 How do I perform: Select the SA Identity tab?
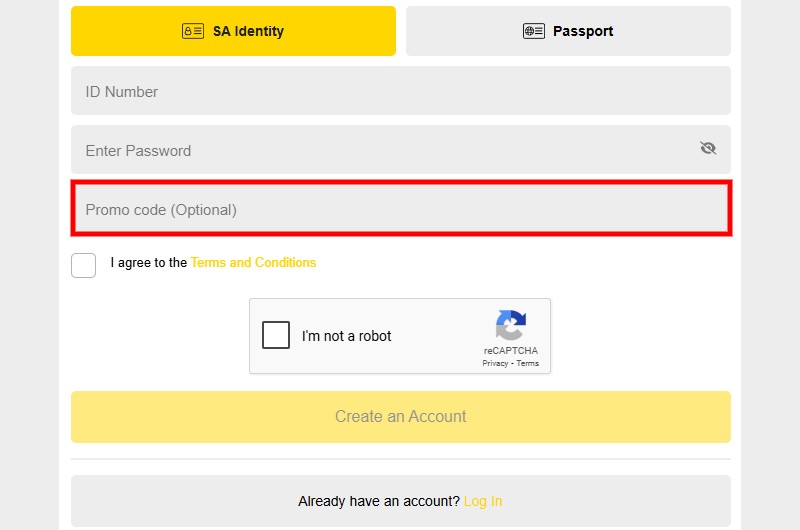233,31
